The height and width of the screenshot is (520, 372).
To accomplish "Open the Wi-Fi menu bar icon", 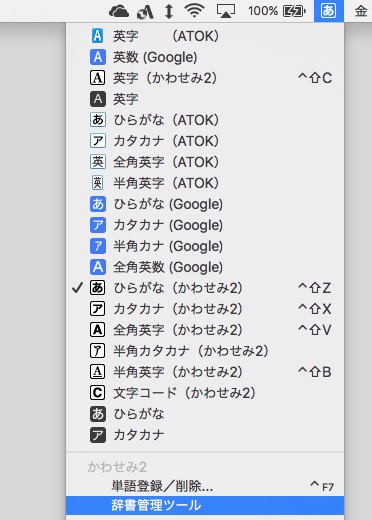I will 195,11.
